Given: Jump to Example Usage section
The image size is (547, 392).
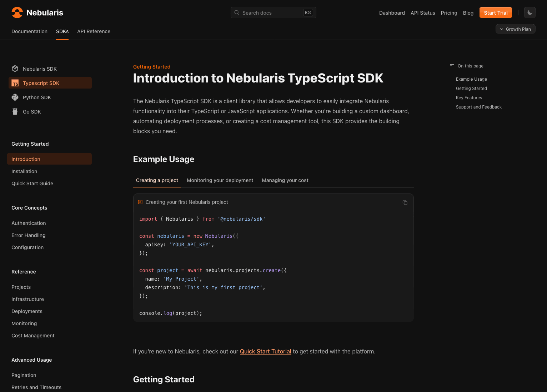Looking at the screenshot, I should coord(471,79).
